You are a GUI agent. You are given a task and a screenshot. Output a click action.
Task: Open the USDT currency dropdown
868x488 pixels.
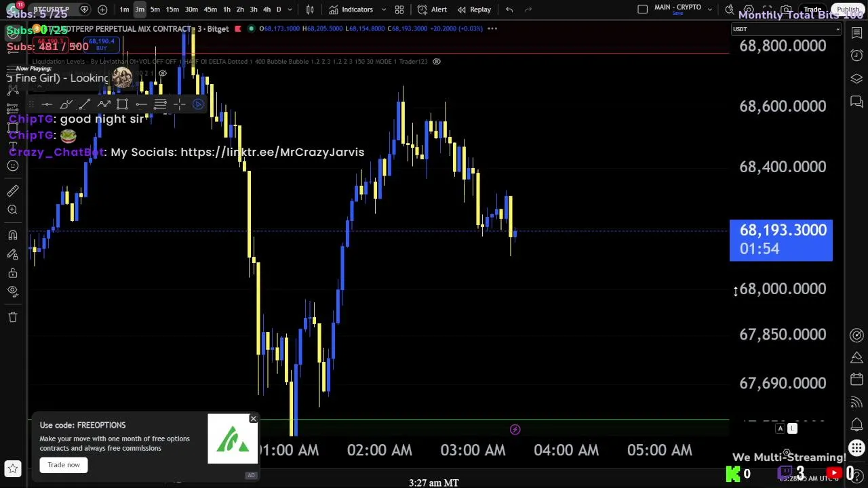785,29
